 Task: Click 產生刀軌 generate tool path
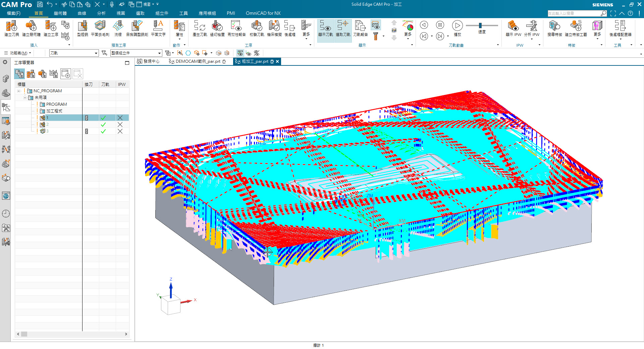[200, 28]
